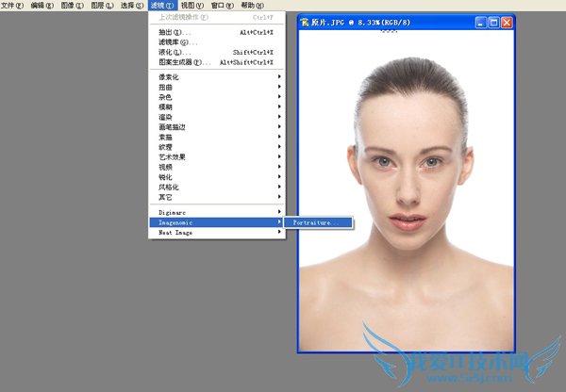This screenshot has height=392, width=566.
Task: Open the 文件(F) menu
Action: (x=12, y=5)
